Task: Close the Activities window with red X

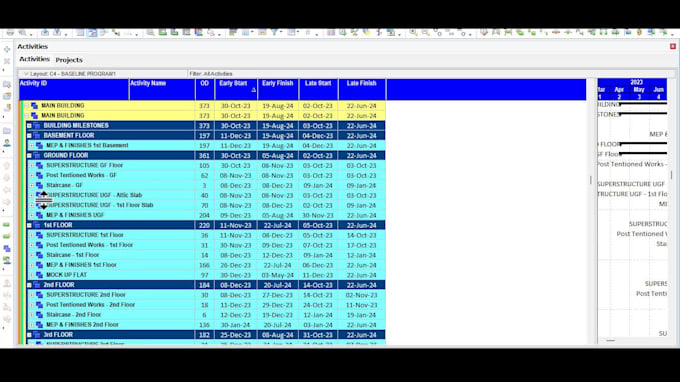Action: pyautogui.click(x=673, y=46)
